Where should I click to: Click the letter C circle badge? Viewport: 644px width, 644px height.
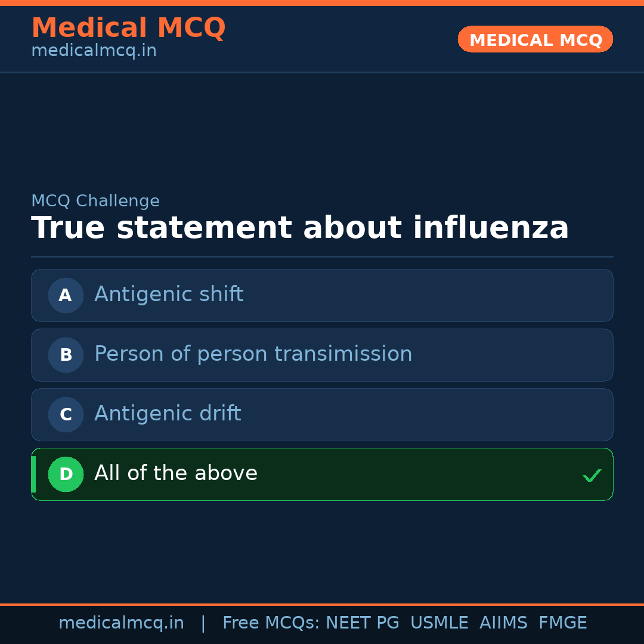66,414
